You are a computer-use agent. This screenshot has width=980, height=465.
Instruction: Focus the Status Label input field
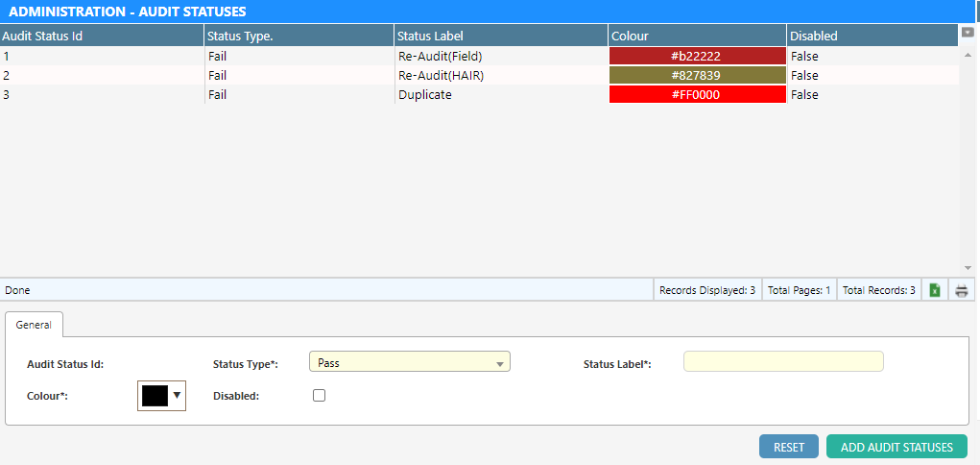pyautogui.click(x=782, y=362)
